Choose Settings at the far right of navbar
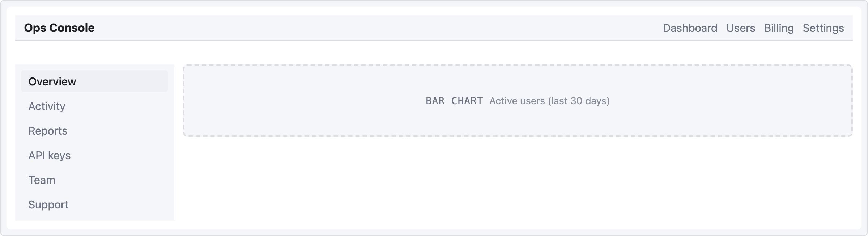The width and height of the screenshot is (868, 236). coord(823,28)
